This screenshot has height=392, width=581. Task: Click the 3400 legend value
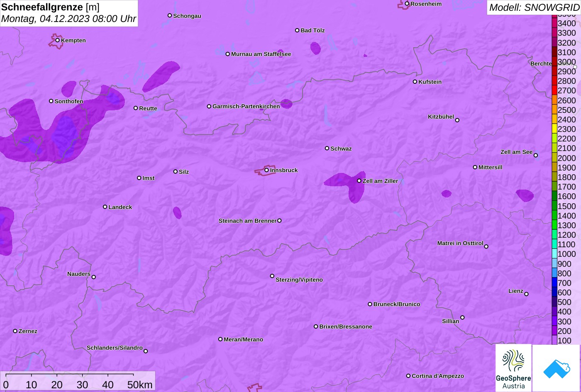point(567,23)
